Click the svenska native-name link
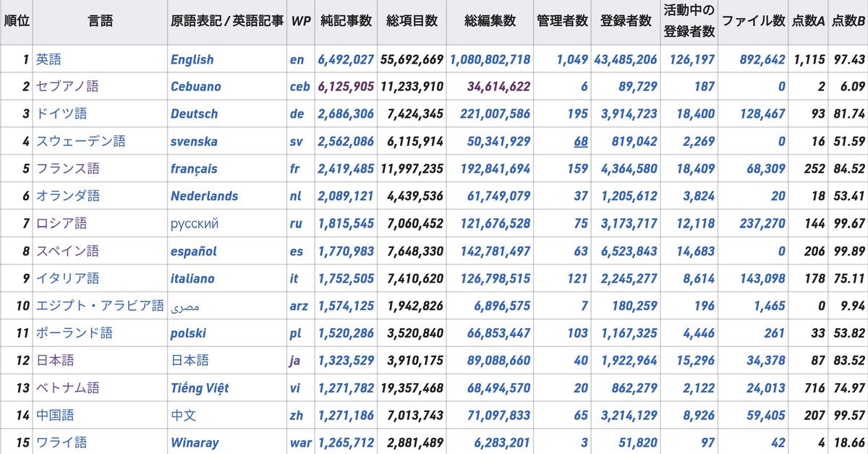Image resolution: width=868 pixels, height=454 pixels. click(x=194, y=142)
